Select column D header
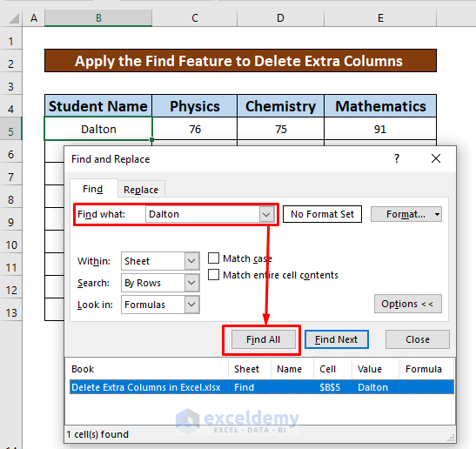476x449 pixels. coord(280,18)
